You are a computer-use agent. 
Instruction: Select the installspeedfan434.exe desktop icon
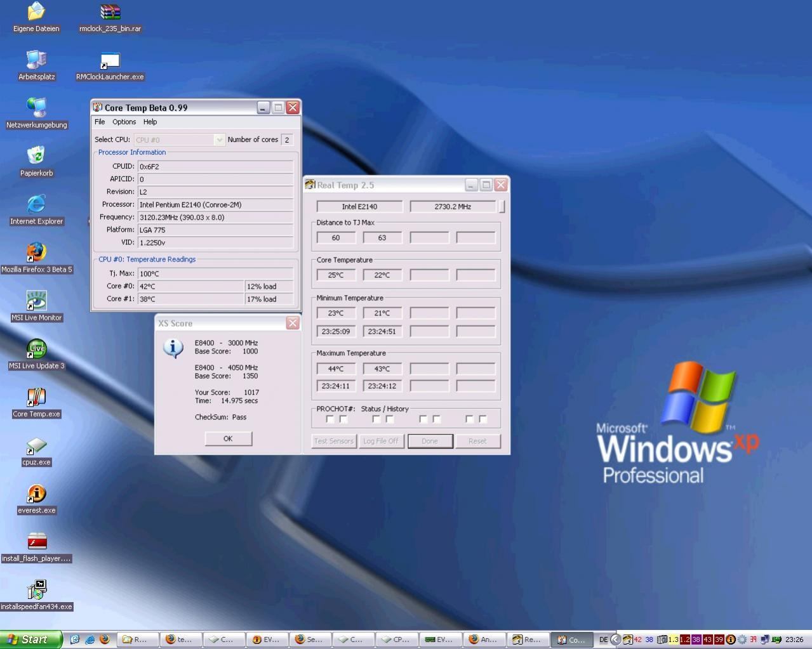[36, 596]
